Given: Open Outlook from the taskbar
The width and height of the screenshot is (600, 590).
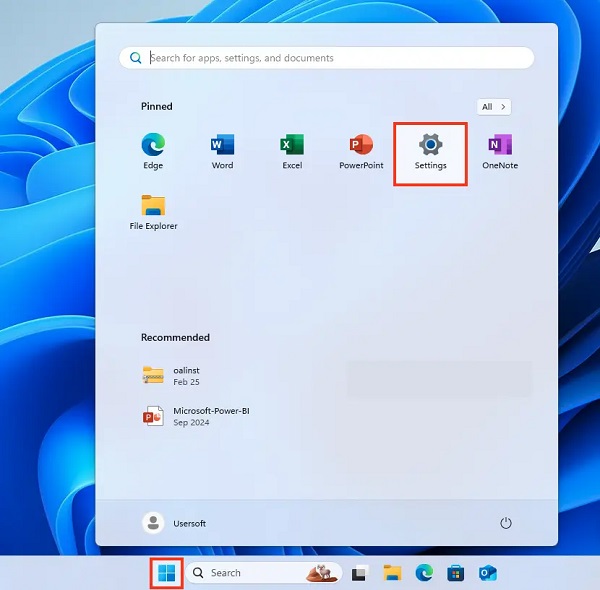Looking at the screenshot, I should tap(488, 573).
